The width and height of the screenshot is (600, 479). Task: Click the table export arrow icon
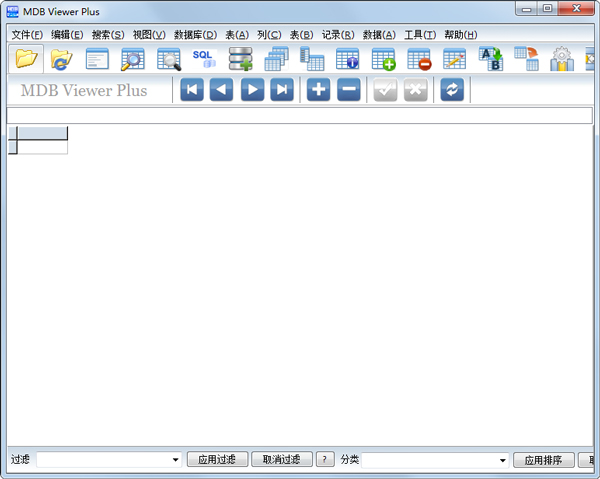point(527,59)
